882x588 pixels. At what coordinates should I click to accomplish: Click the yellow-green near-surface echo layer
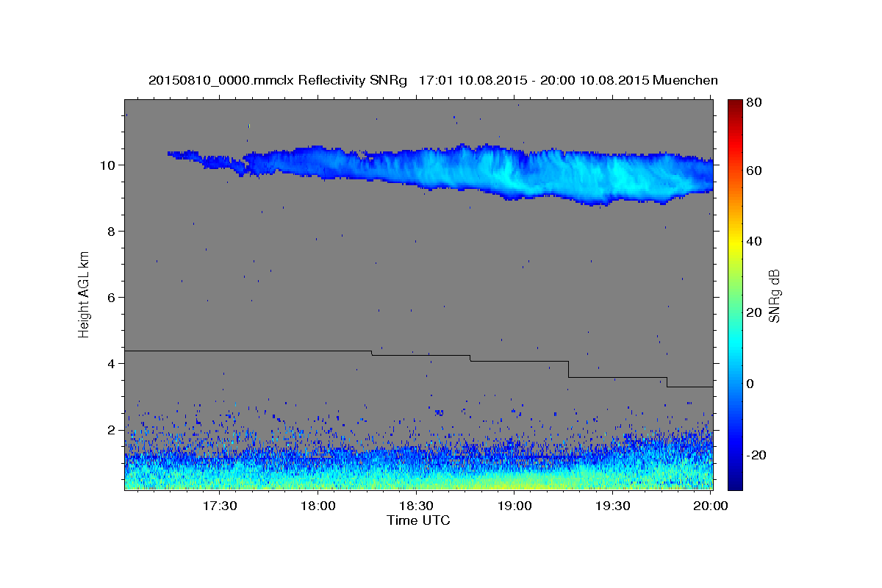514,483
